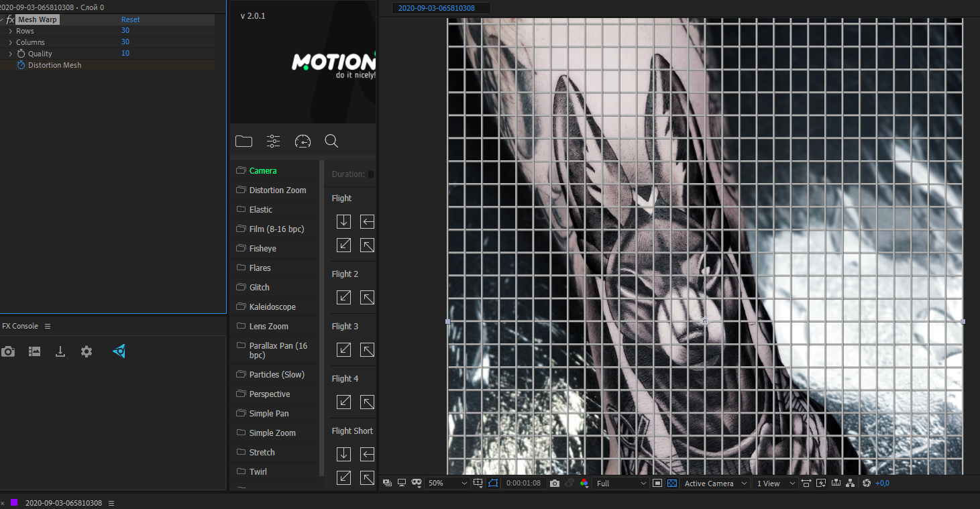Apply the Flight down-arrow preset
This screenshot has height=509, width=980.
pyautogui.click(x=343, y=221)
